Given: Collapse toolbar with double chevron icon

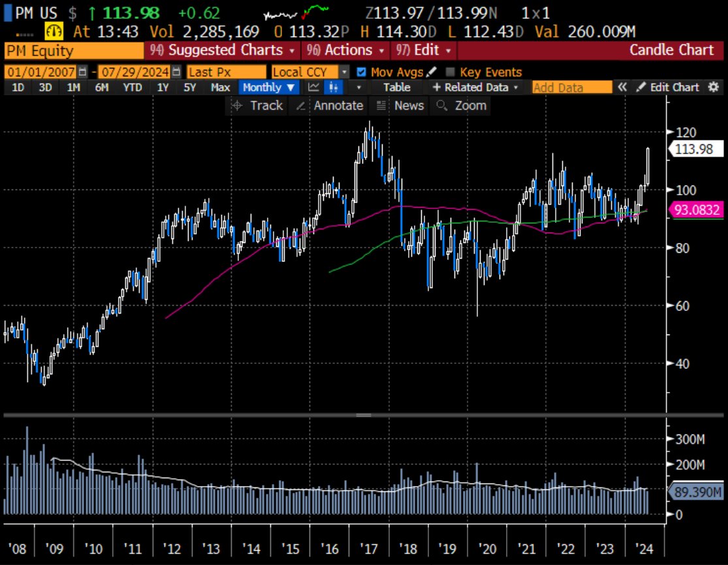Looking at the screenshot, I should point(622,88).
